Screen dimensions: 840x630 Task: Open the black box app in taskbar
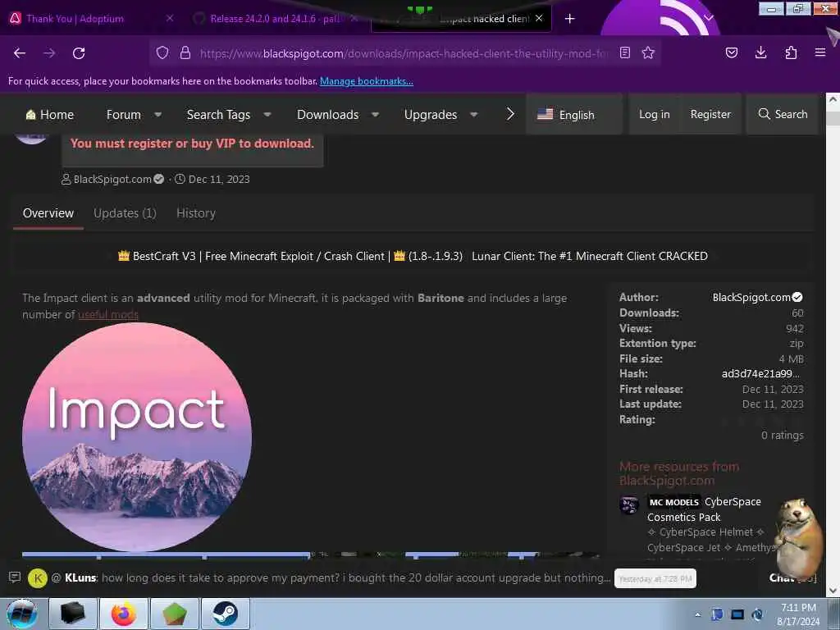(73, 614)
